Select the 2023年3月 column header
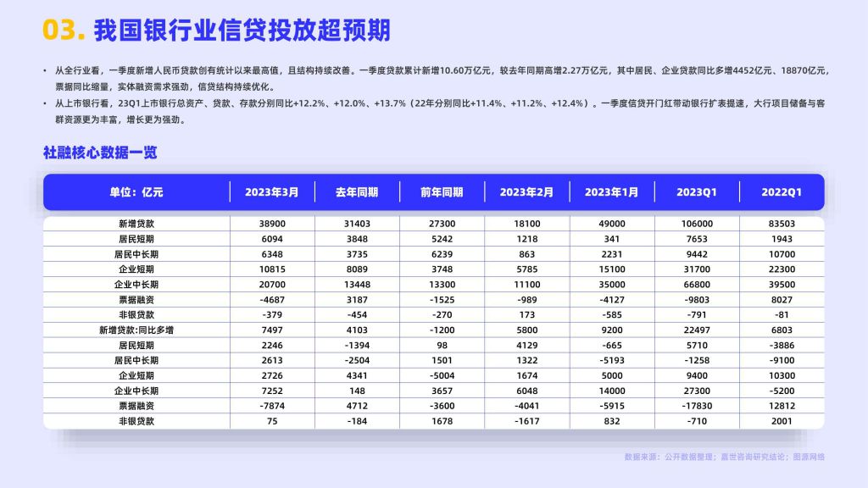Screen dimensions: 868x488 click(272, 192)
